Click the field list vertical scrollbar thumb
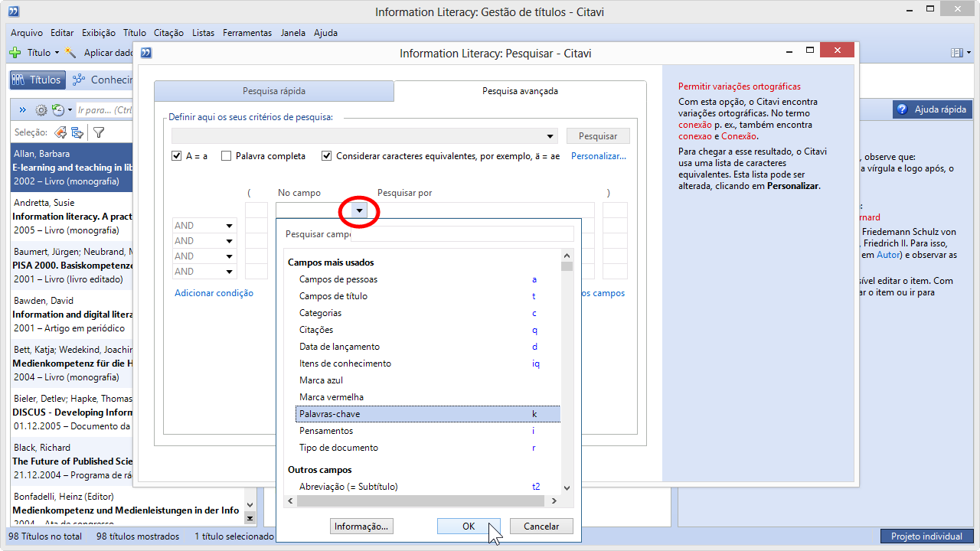 click(x=567, y=266)
